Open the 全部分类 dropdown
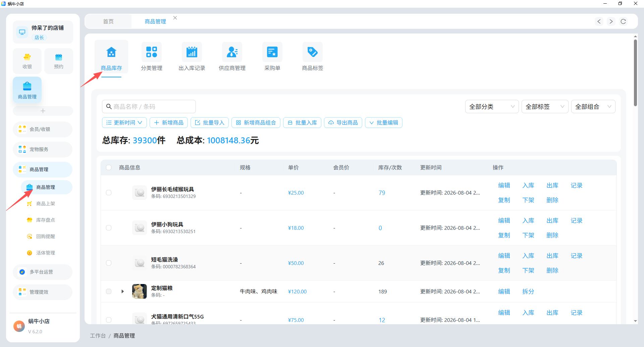The height and width of the screenshot is (347, 644). (x=492, y=107)
